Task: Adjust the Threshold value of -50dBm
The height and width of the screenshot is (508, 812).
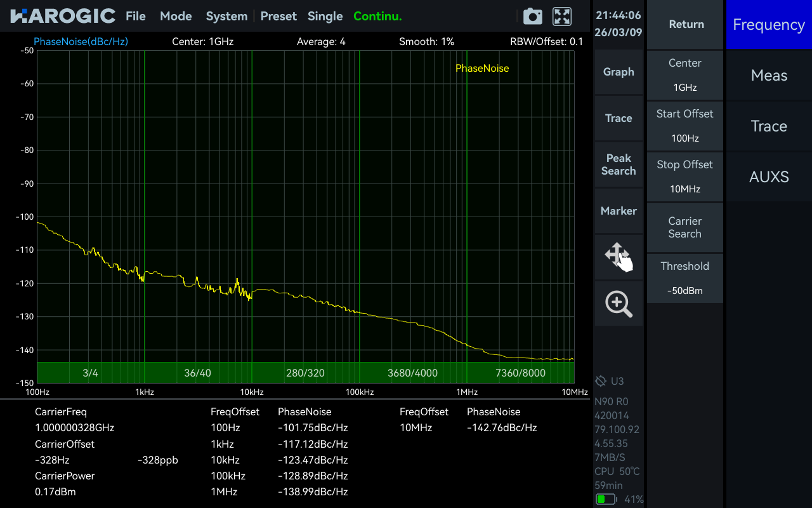Action: [x=684, y=277]
